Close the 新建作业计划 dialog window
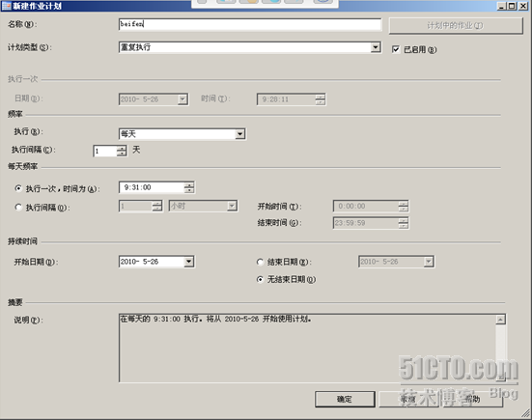The width and height of the screenshot is (532, 420). (x=523, y=6)
